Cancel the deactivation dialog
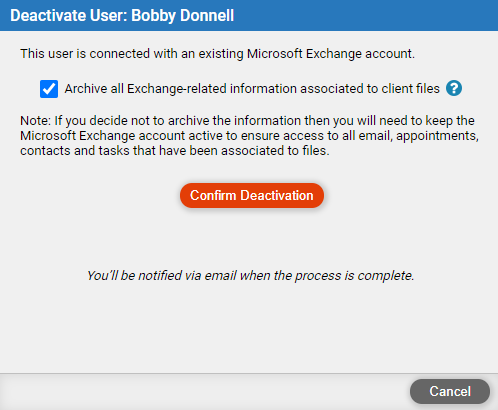Viewport: 498px width, 410px height. tap(450, 391)
